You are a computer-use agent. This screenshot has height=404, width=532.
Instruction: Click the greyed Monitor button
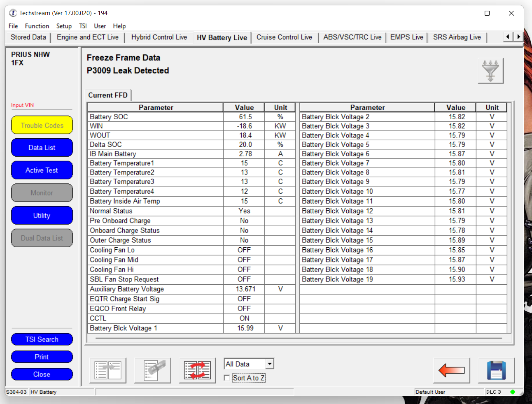pyautogui.click(x=42, y=193)
